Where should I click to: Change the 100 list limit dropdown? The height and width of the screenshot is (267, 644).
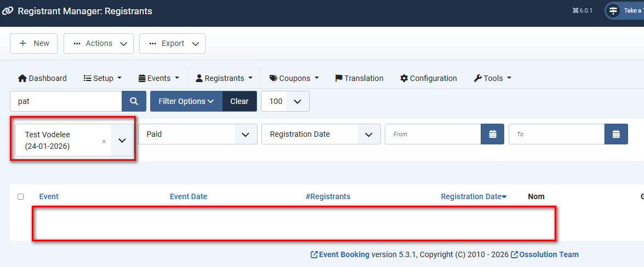click(x=285, y=101)
